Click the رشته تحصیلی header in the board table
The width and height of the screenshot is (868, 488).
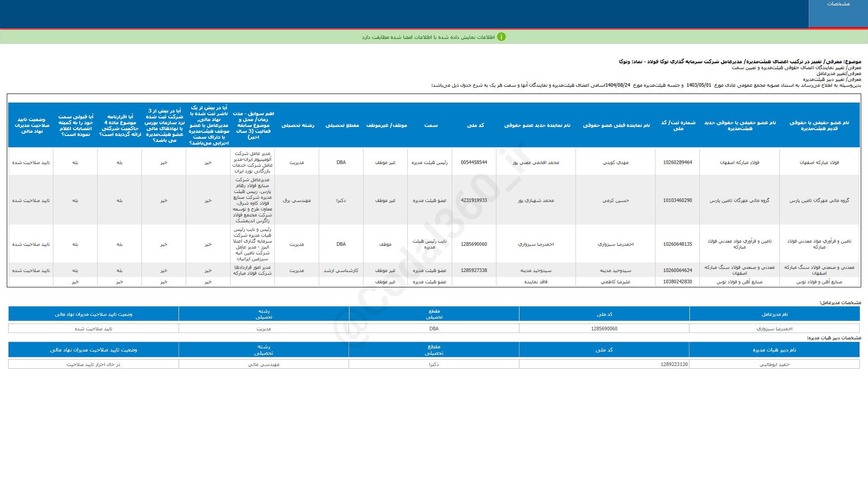point(297,125)
